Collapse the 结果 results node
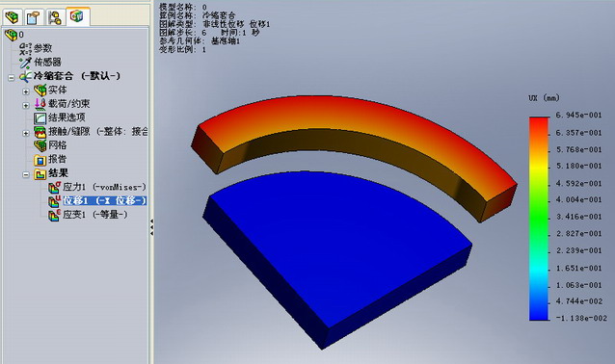This screenshot has width=615, height=364. (26, 174)
